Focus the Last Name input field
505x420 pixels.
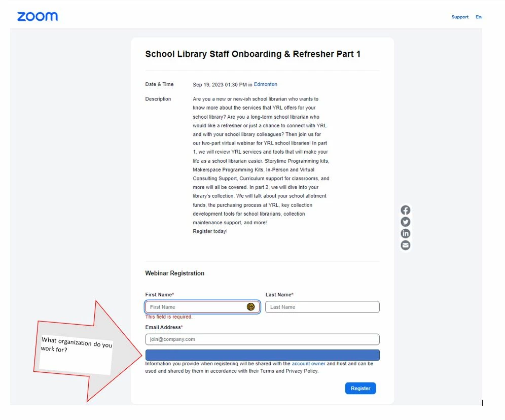[x=322, y=307]
